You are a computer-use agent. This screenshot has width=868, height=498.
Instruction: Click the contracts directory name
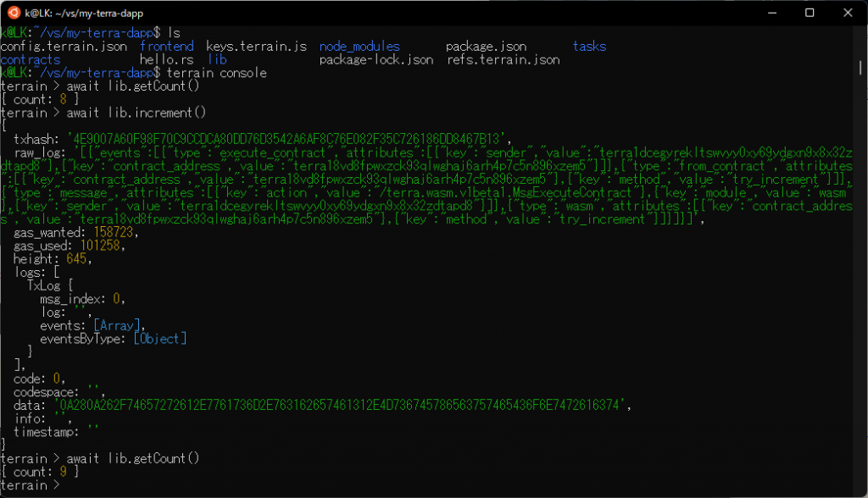click(x=31, y=60)
